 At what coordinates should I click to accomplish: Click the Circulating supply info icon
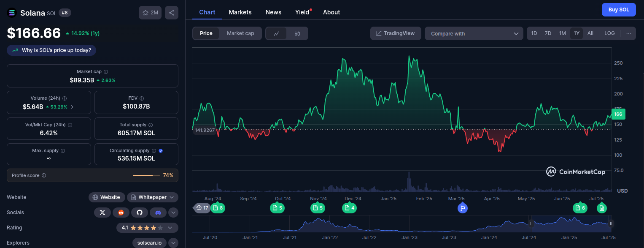(x=154, y=151)
